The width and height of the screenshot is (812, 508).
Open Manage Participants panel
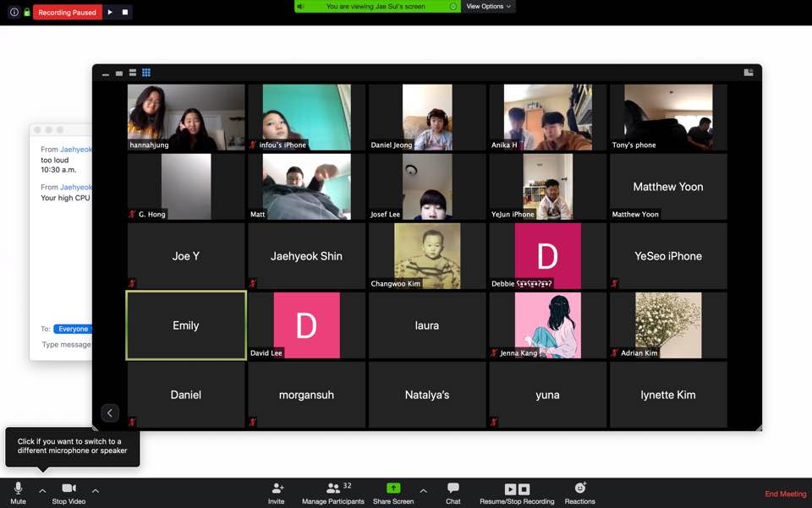[333, 494]
